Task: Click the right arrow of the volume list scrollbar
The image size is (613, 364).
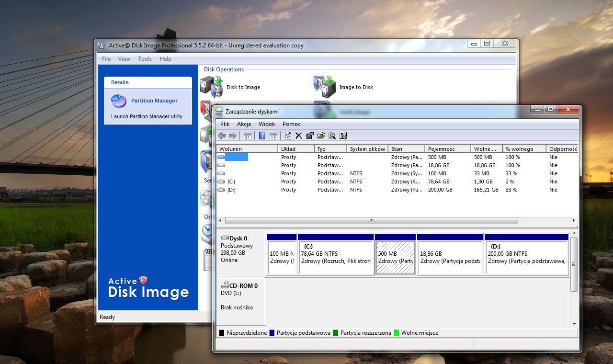Action: (575, 221)
